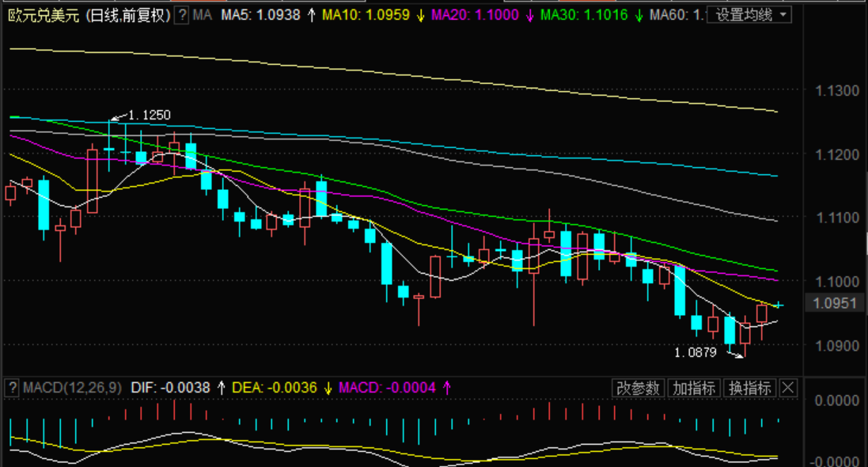Click the 1.1200 price axis label
Viewport: 868px width, 467px height.
pos(837,154)
